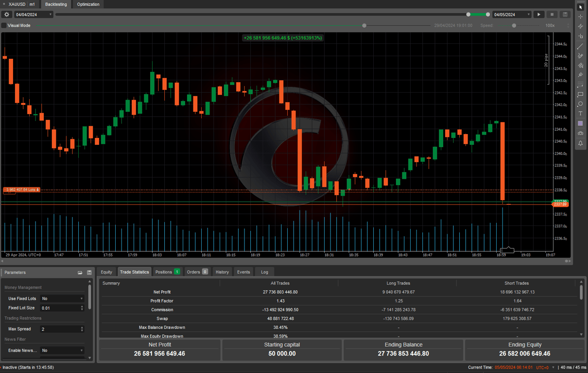Screen dimensions: 588x373
Task: Open backtesting settings gear
Action: [x=7, y=15]
